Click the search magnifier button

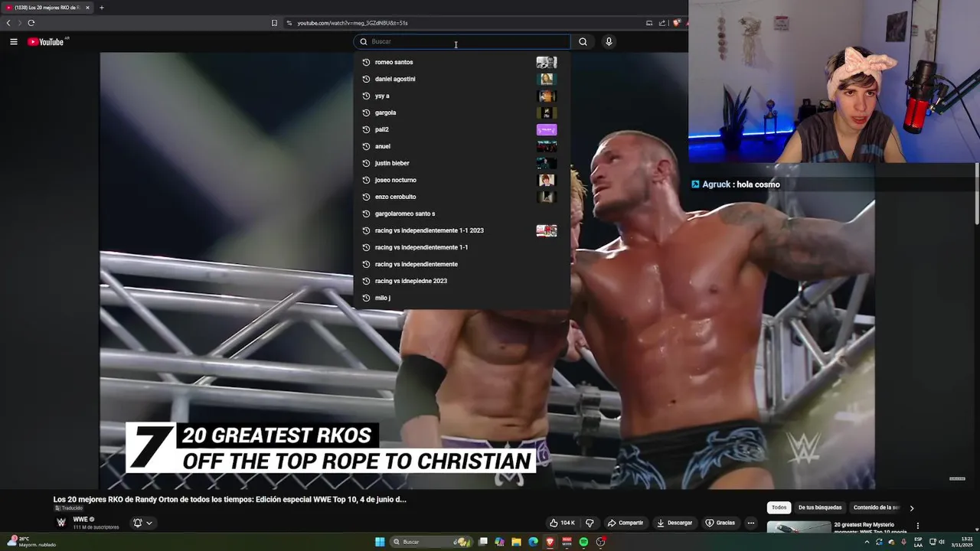(583, 42)
